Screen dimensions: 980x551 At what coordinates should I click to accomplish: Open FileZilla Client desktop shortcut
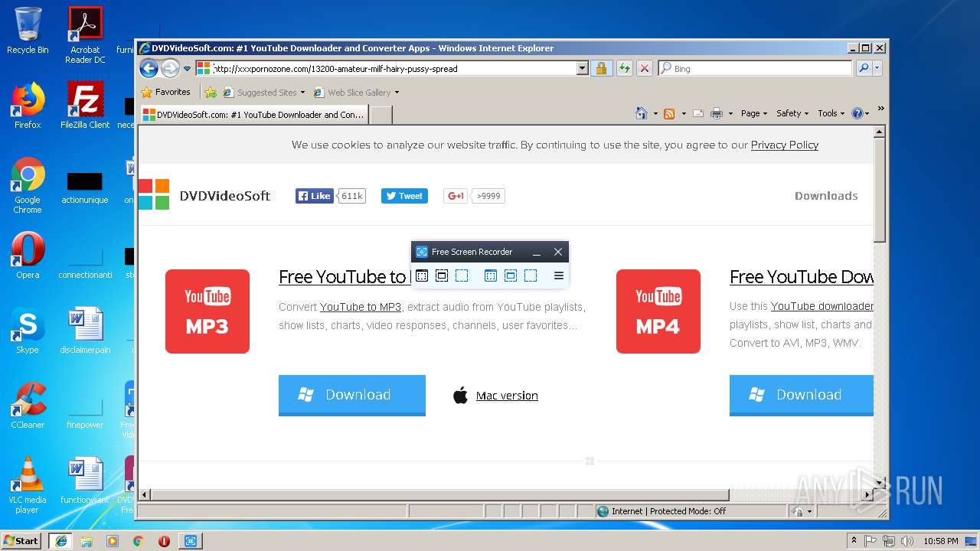click(85, 106)
